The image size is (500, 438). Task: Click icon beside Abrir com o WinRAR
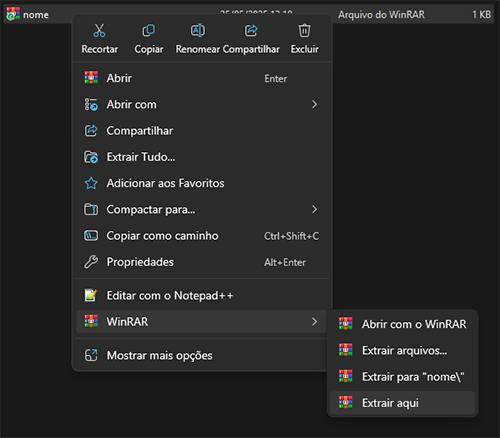(346, 324)
